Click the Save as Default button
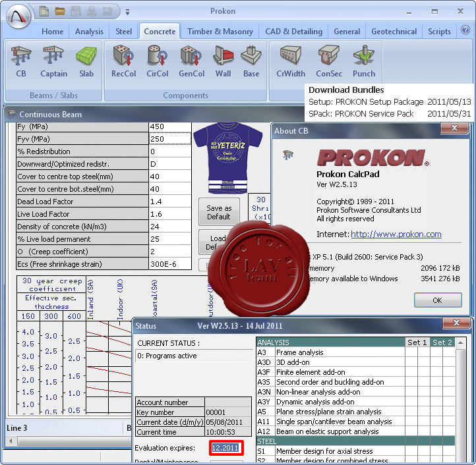This screenshot has height=465, width=476. pos(219,212)
